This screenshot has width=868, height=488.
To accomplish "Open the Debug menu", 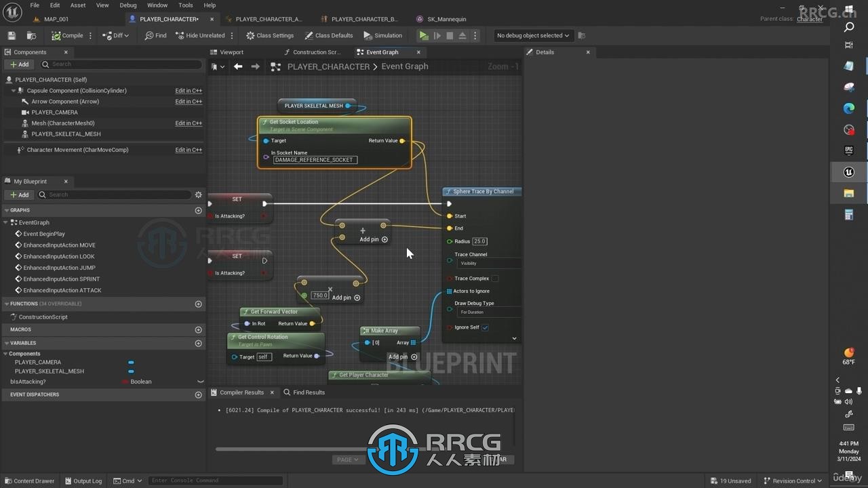I will coord(127,5).
